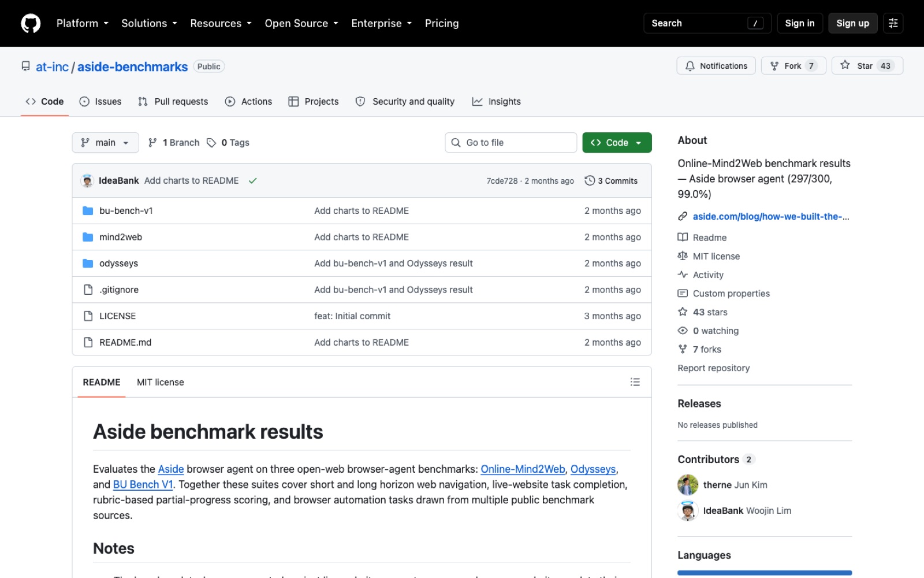Click the Languages bar
The width and height of the screenshot is (924, 578).
pyautogui.click(x=765, y=573)
